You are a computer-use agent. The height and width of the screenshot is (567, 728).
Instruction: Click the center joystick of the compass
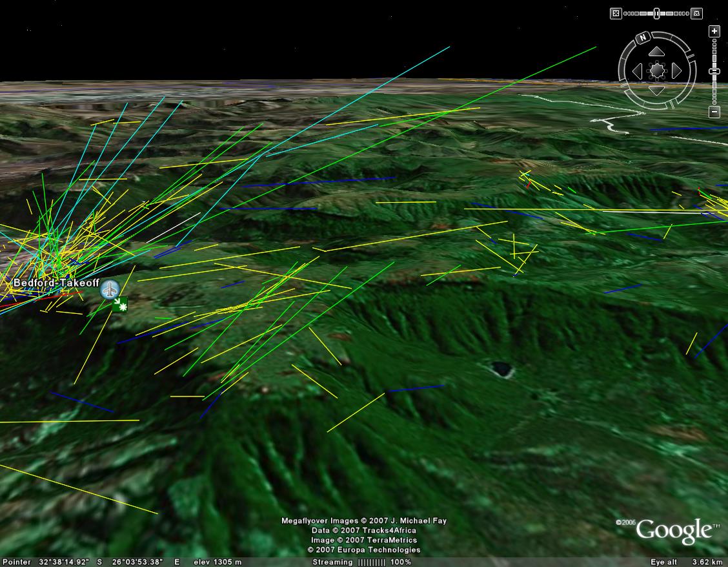coord(657,70)
